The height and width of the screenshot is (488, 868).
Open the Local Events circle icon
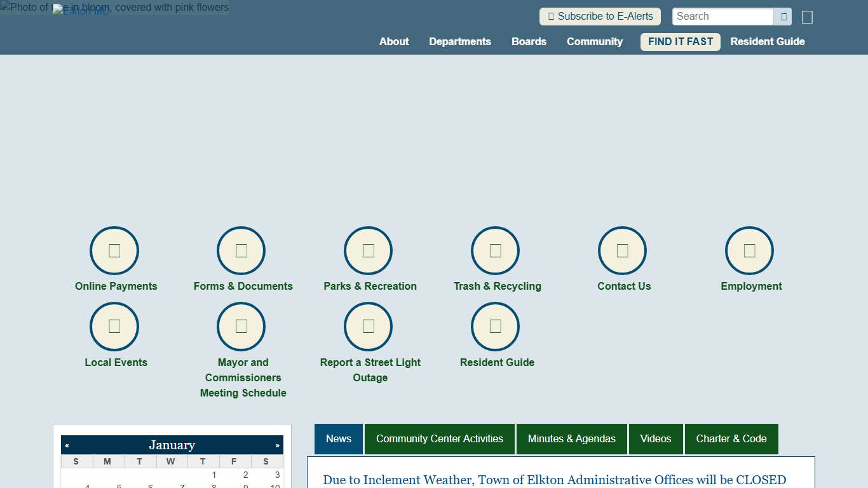[x=114, y=327]
